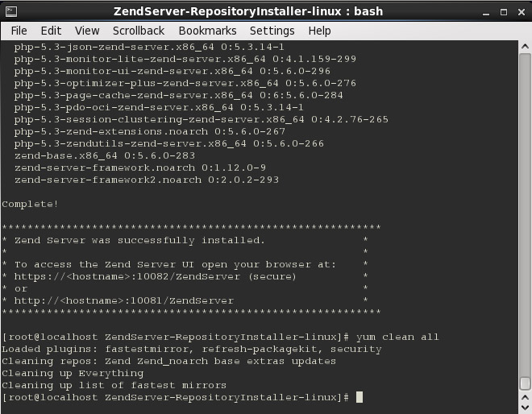Click the terminal window icon in title bar
The image size is (532, 414).
[x=11, y=11]
